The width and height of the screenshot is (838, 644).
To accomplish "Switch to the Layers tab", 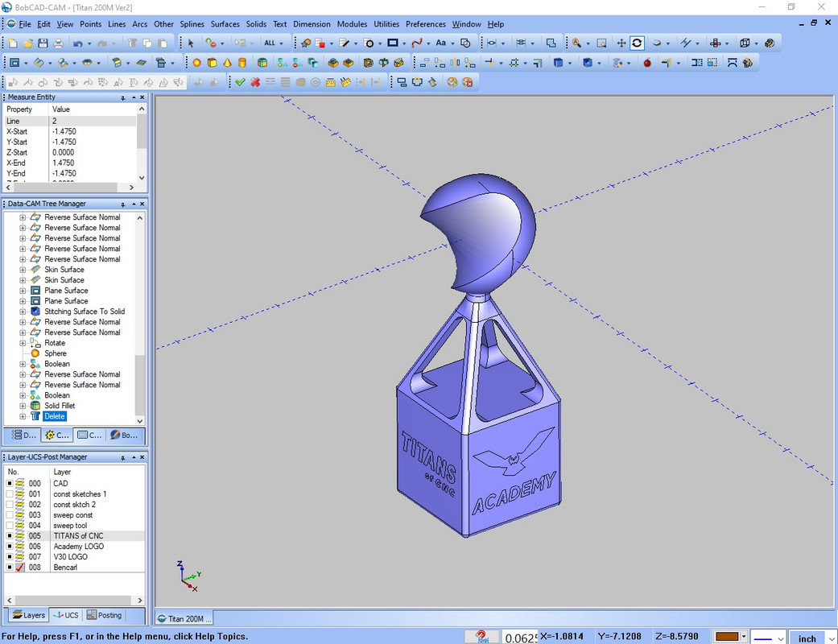I will point(28,615).
